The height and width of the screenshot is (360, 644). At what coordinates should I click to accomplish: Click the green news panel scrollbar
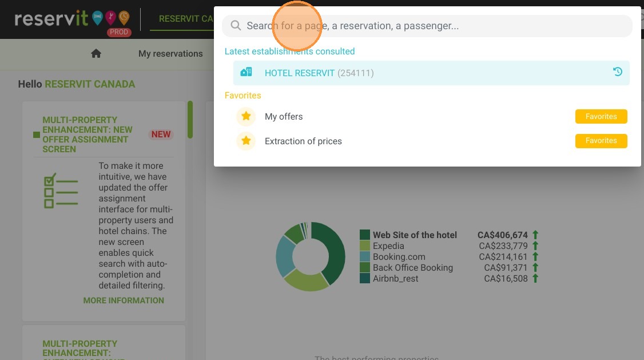tap(190, 120)
